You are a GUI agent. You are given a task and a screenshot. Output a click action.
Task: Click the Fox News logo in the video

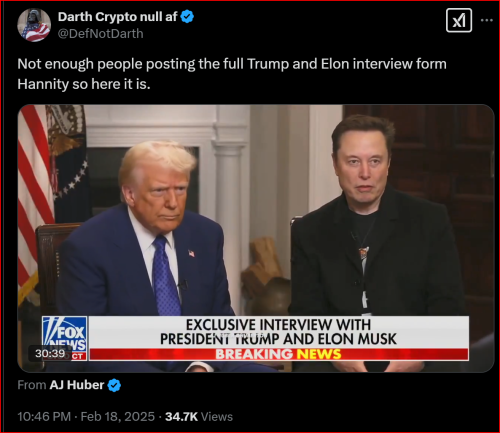[65, 334]
